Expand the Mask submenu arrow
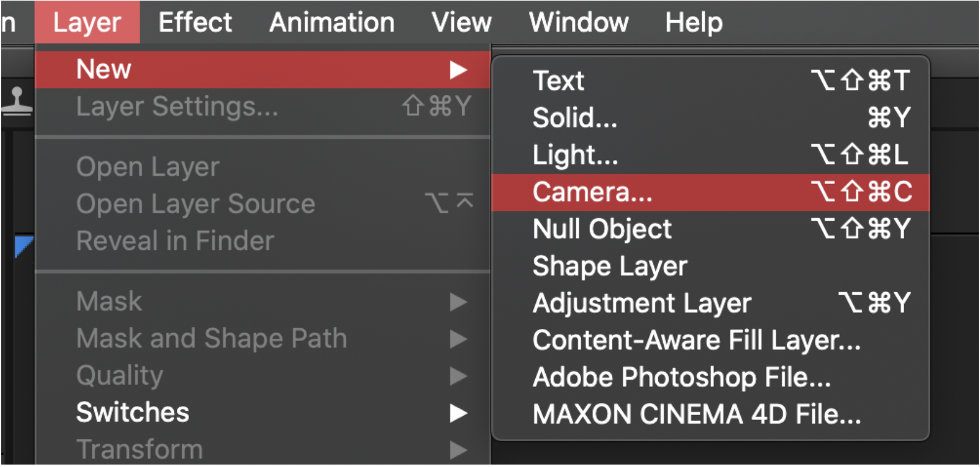 click(458, 302)
